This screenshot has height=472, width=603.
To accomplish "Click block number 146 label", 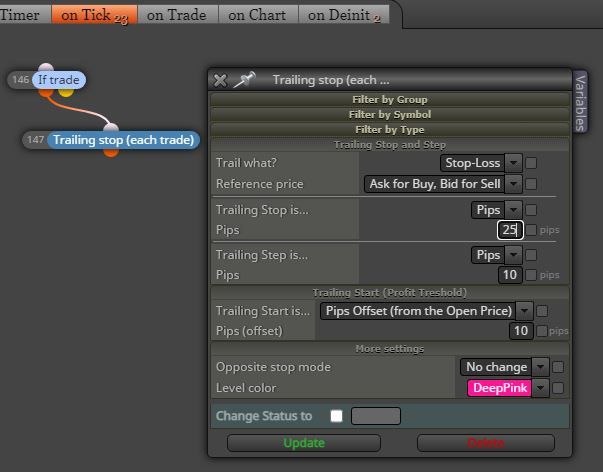I will (x=21, y=80).
